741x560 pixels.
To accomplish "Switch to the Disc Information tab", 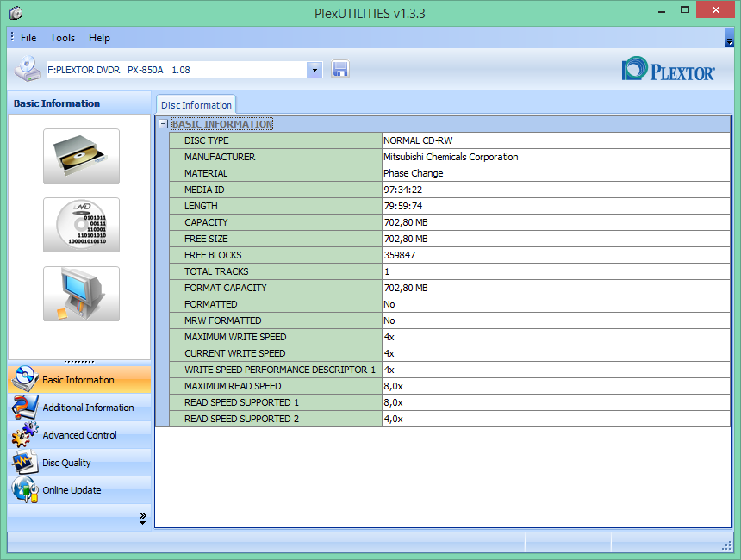I will click(x=196, y=105).
